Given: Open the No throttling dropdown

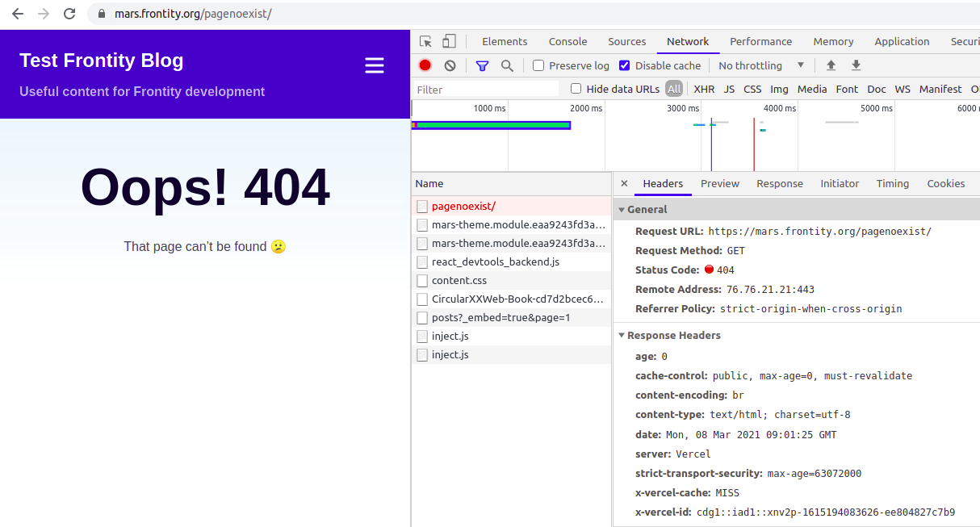Looking at the screenshot, I should [761, 65].
